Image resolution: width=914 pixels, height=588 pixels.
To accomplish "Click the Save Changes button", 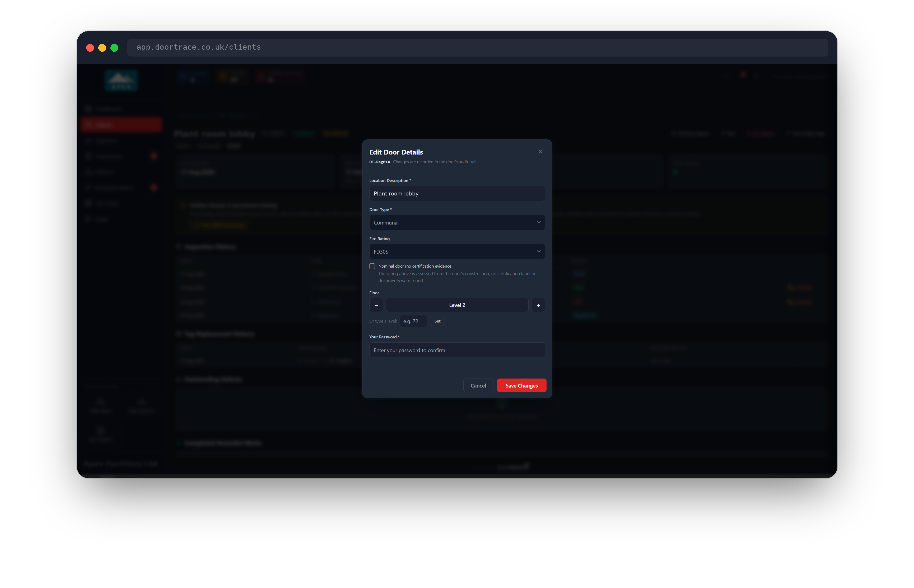I will pos(521,386).
